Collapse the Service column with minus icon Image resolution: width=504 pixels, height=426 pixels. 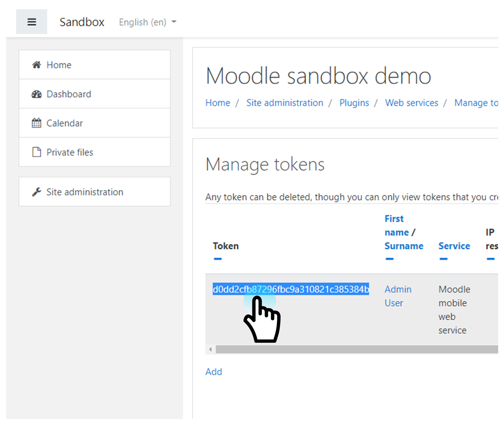[444, 259]
